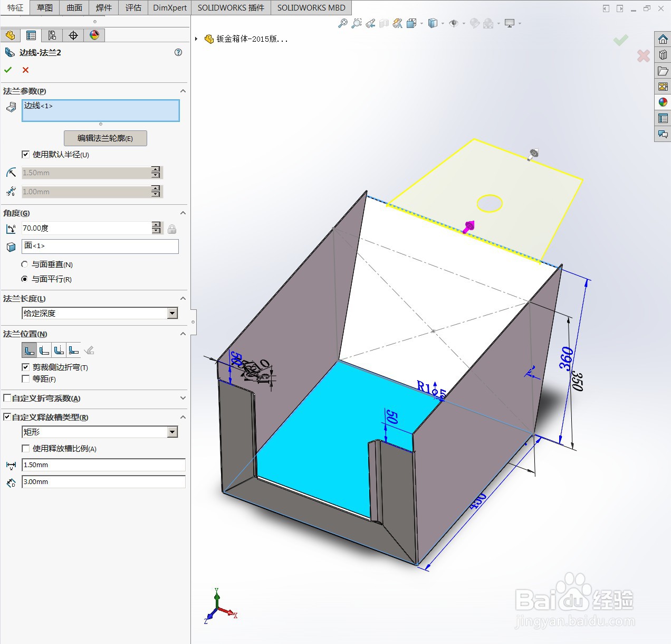The image size is (671, 644).
Task: Open the DimXpertManager crosshair tab
Action: coord(73,35)
